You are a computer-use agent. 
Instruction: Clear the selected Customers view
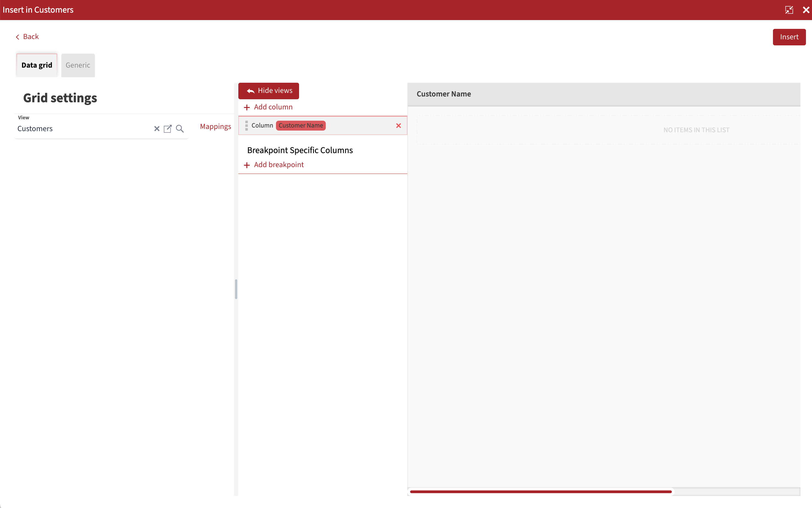[x=157, y=128]
